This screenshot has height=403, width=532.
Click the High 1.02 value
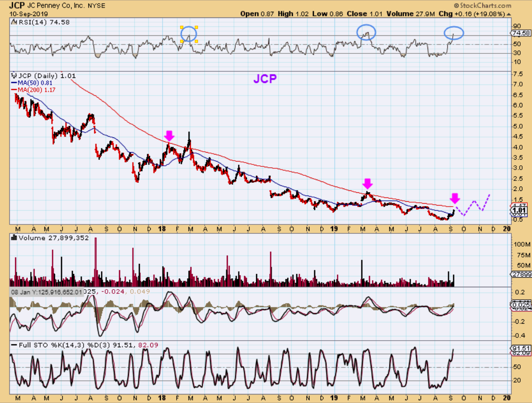click(293, 14)
